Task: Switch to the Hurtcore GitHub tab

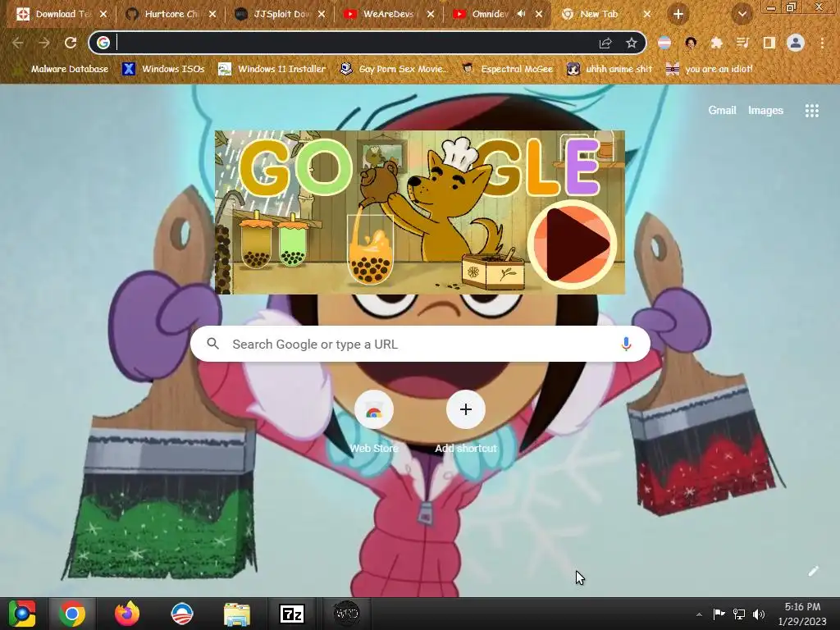Action: point(171,14)
